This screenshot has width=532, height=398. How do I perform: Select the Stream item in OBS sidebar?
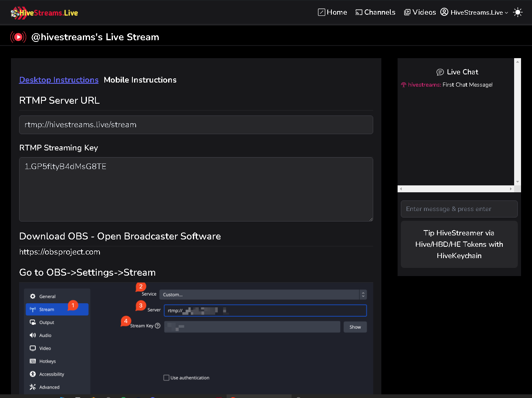57,309
